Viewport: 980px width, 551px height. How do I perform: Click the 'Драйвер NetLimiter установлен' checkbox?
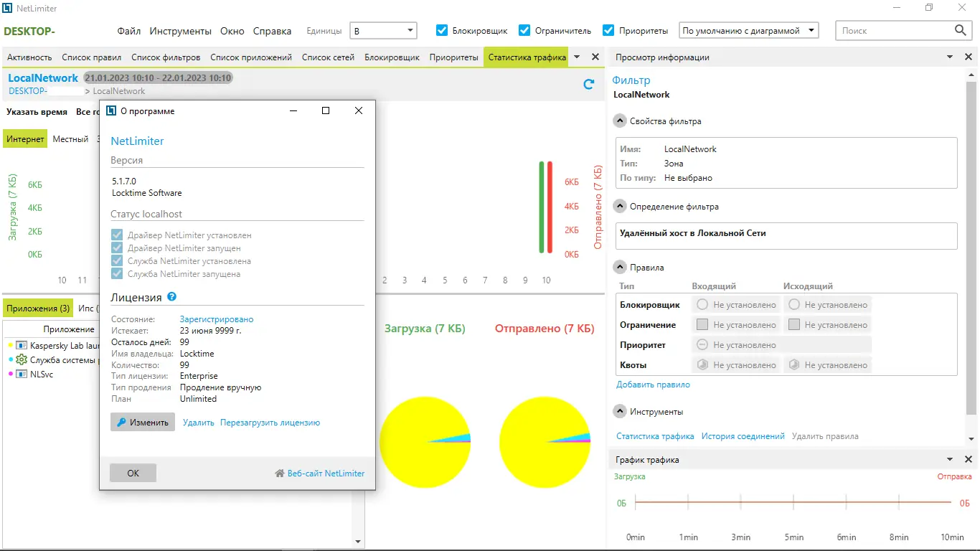117,235
